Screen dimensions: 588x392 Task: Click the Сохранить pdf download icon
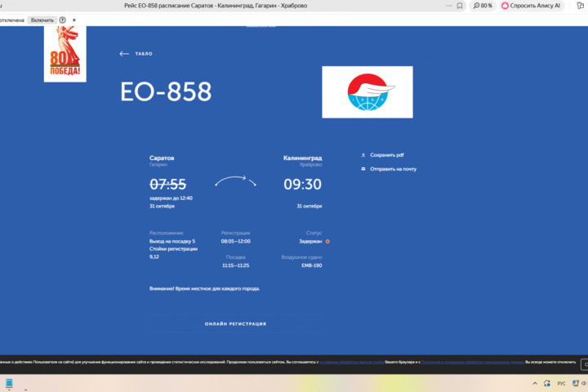coord(363,154)
